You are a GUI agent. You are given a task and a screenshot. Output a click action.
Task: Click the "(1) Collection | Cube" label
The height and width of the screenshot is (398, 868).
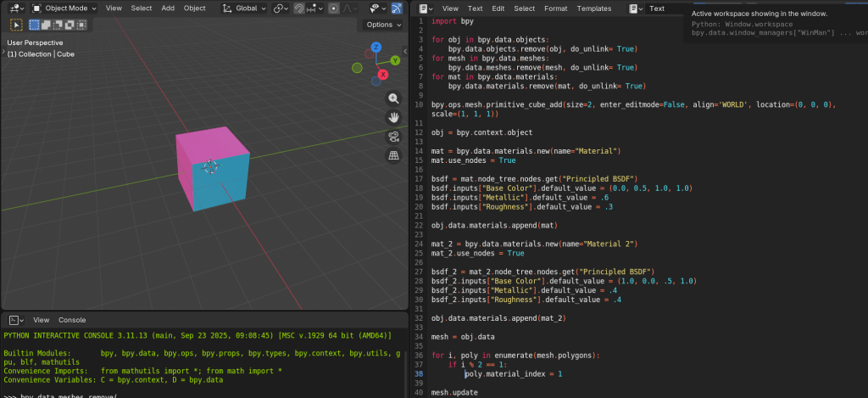pyautogui.click(x=41, y=53)
